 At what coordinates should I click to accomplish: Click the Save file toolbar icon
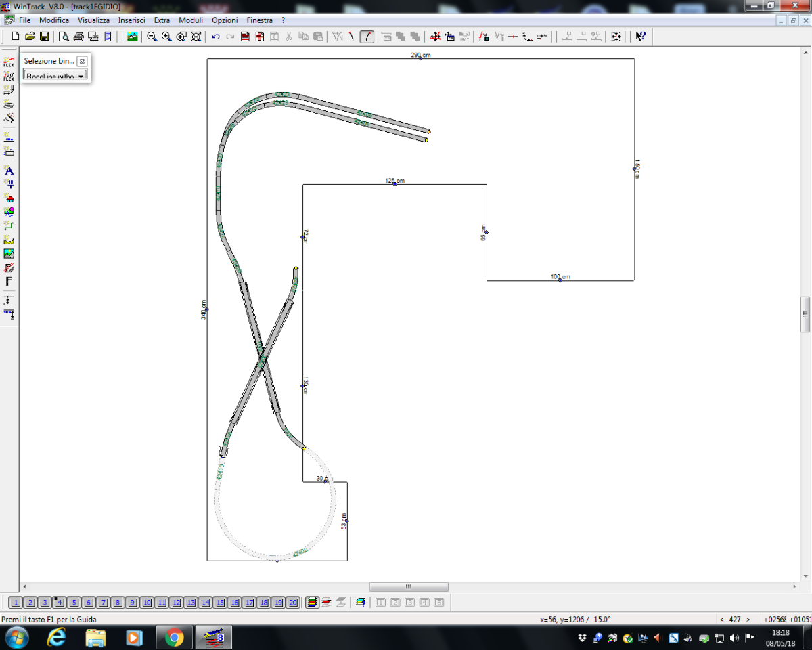click(x=44, y=37)
